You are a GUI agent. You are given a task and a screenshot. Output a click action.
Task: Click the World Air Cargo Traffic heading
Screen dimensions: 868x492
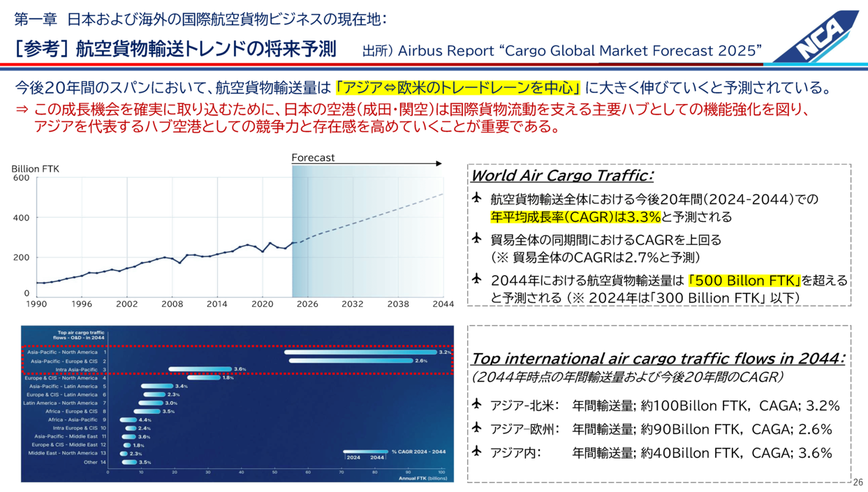[562, 175]
